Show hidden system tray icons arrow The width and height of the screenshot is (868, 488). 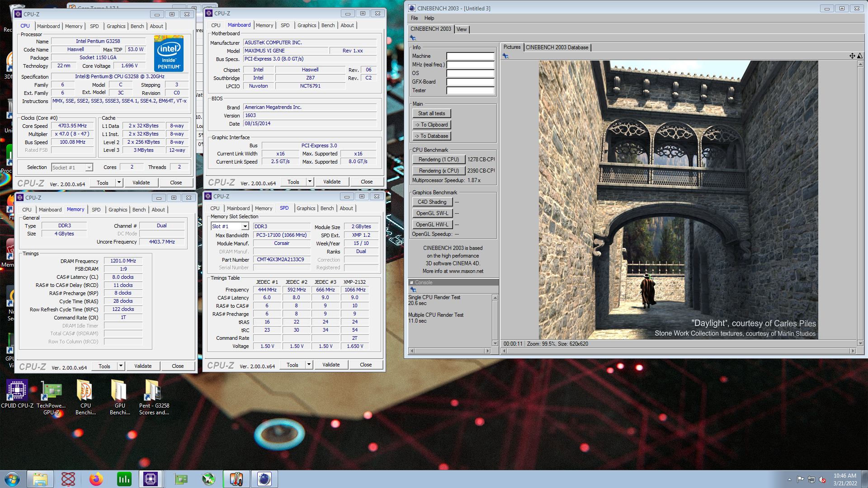pyautogui.click(x=789, y=479)
